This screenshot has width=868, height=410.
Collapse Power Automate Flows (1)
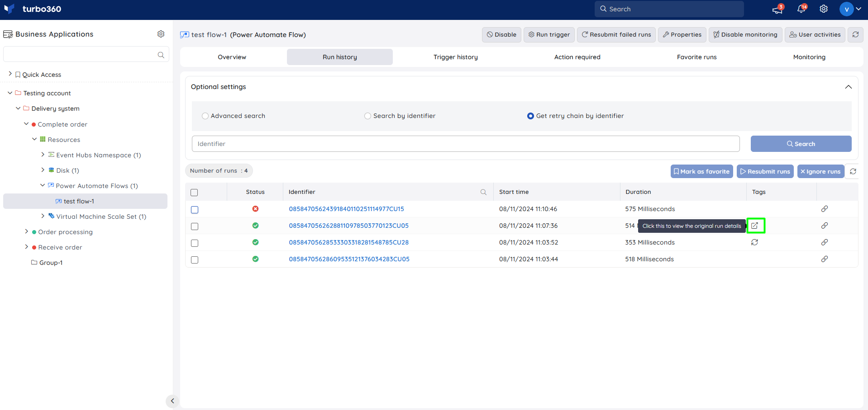pyautogui.click(x=43, y=185)
